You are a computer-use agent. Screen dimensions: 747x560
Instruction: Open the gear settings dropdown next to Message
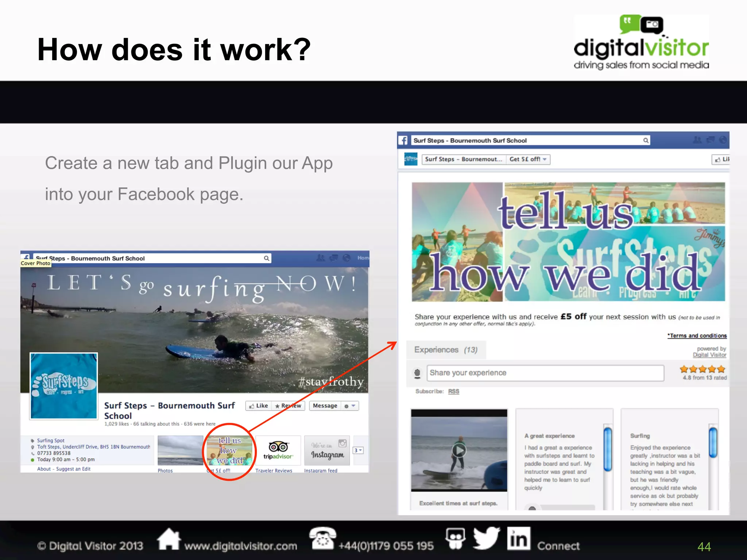point(350,406)
